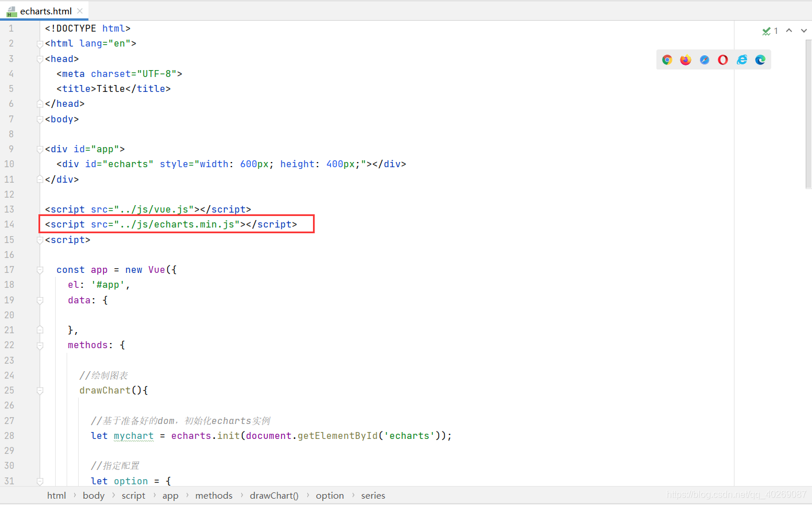812x505 pixels.
Task: Click the '../js/vue.js' script source
Action: coord(154,210)
